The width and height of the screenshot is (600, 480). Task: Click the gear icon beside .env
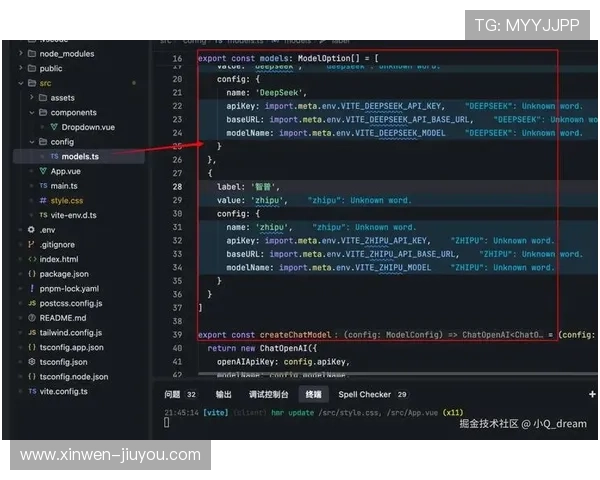[31, 230]
